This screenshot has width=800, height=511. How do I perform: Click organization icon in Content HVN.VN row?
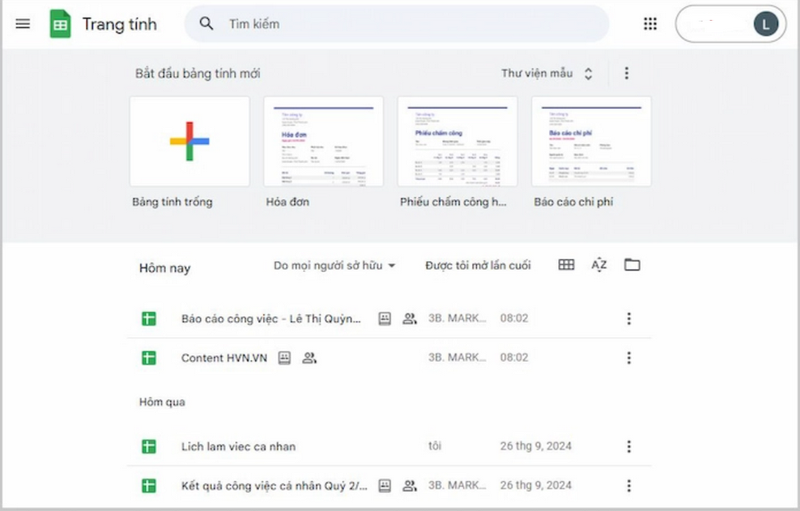point(285,358)
